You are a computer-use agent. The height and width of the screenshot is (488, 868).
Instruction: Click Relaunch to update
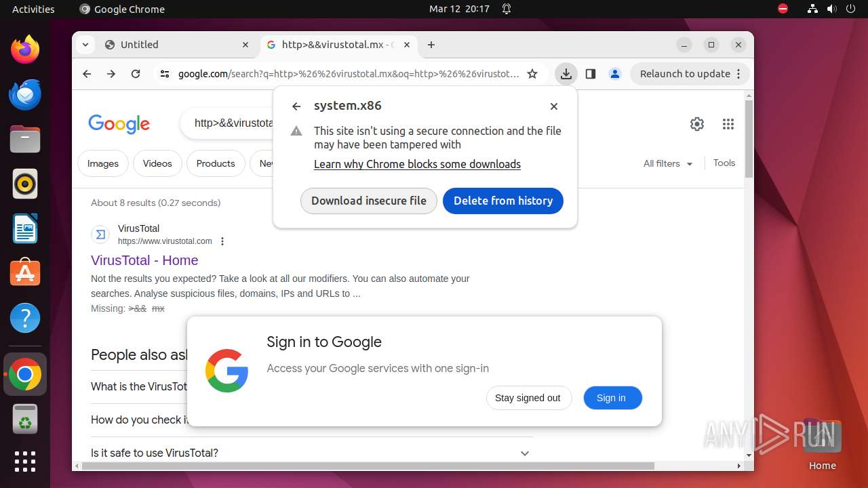690,74
